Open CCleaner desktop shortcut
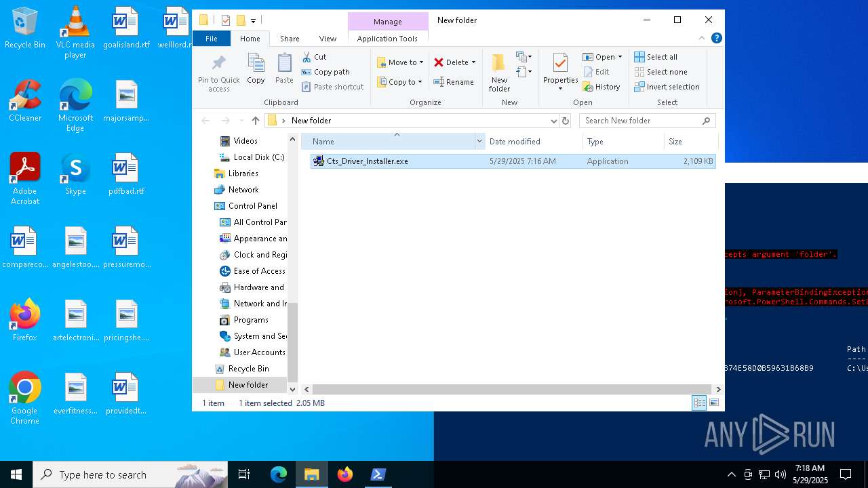The height and width of the screenshot is (488, 868). pos(25,101)
